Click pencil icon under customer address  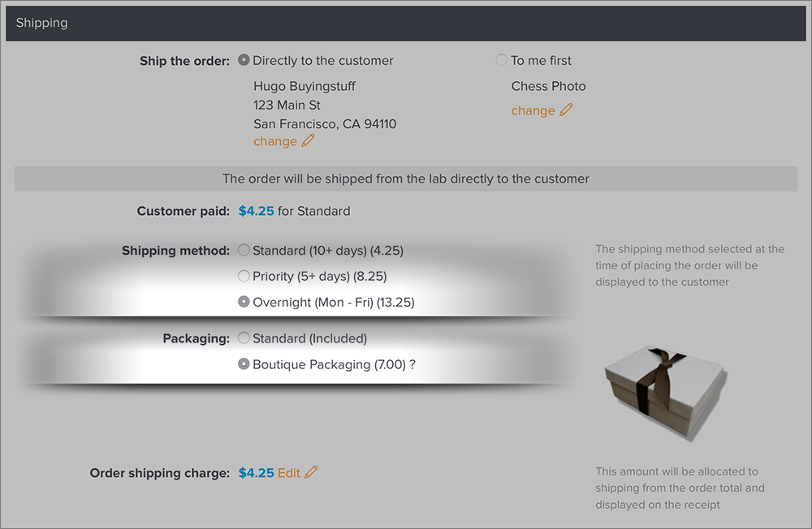pyautogui.click(x=308, y=141)
